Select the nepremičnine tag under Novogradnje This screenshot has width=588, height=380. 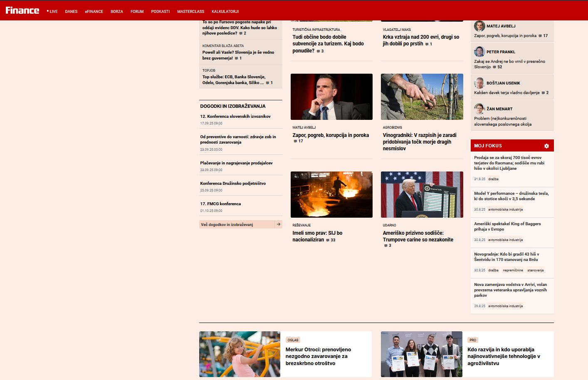(513, 271)
